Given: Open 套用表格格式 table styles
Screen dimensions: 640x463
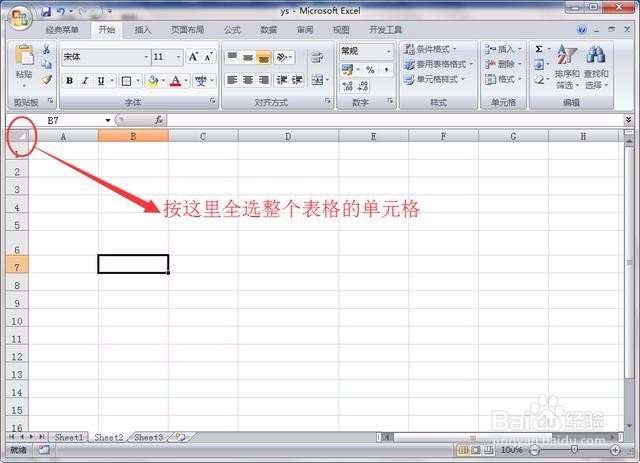Looking at the screenshot, I should point(438,64).
